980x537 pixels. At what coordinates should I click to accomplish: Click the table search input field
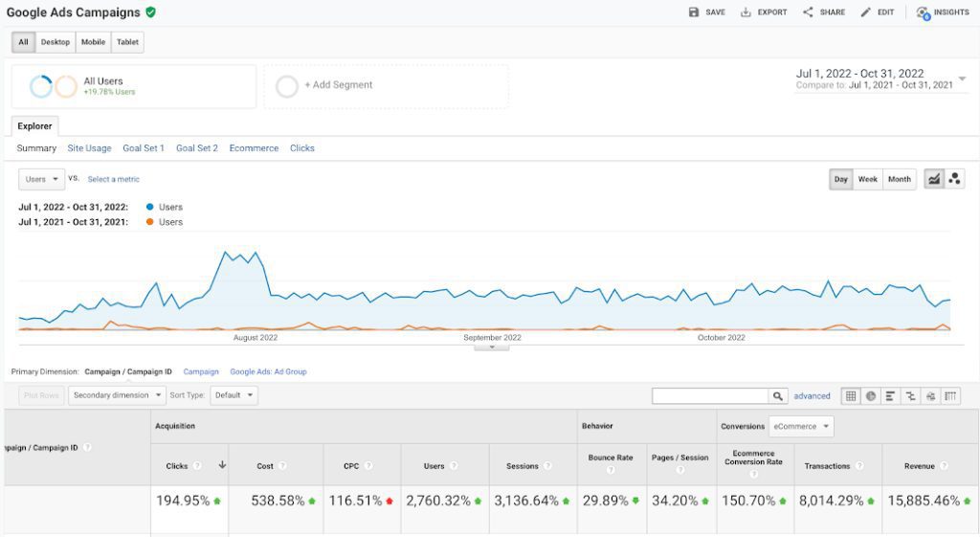(x=710, y=395)
